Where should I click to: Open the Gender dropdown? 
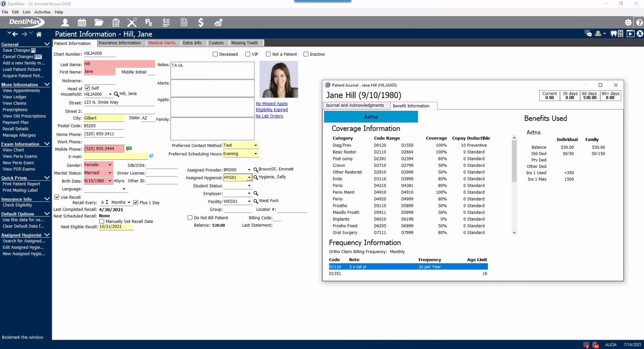pyautogui.click(x=109, y=165)
